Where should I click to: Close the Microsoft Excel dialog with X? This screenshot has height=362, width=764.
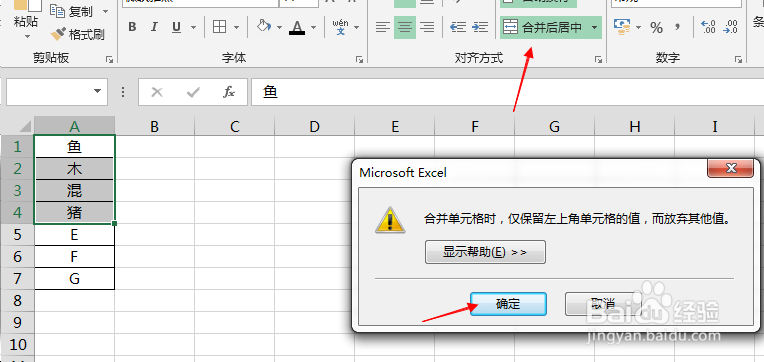[731, 169]
